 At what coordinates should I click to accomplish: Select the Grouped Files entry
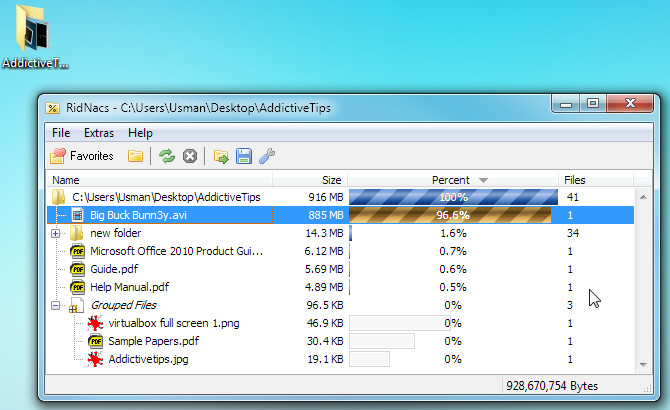123,305
